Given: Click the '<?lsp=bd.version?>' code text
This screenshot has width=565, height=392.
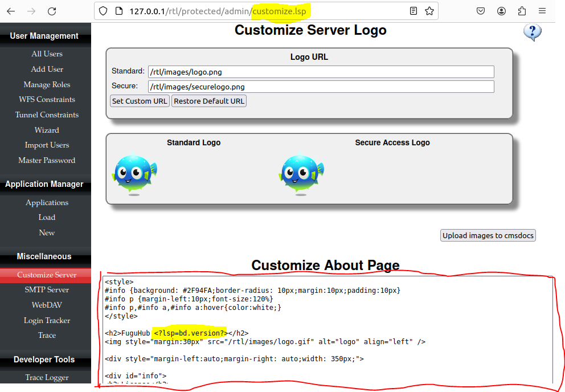Looking at the screenshot, I should point(191,333).
